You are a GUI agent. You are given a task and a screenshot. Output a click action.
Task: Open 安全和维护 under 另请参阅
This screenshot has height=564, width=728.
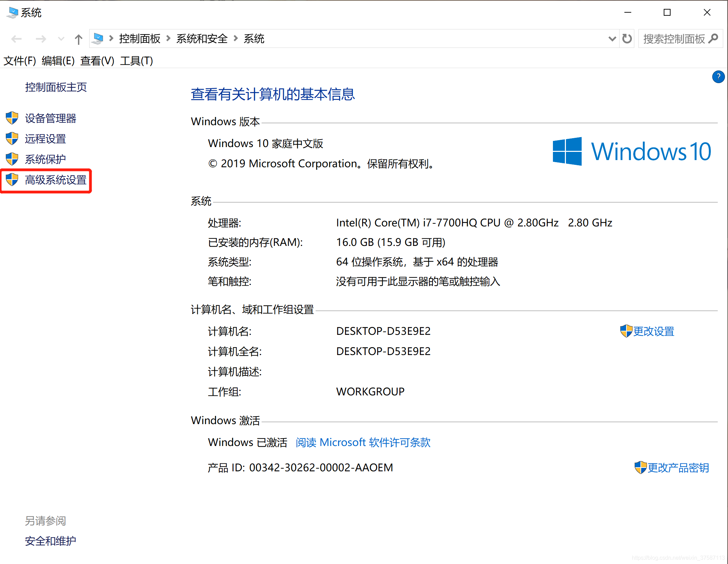tap(51, 541)
